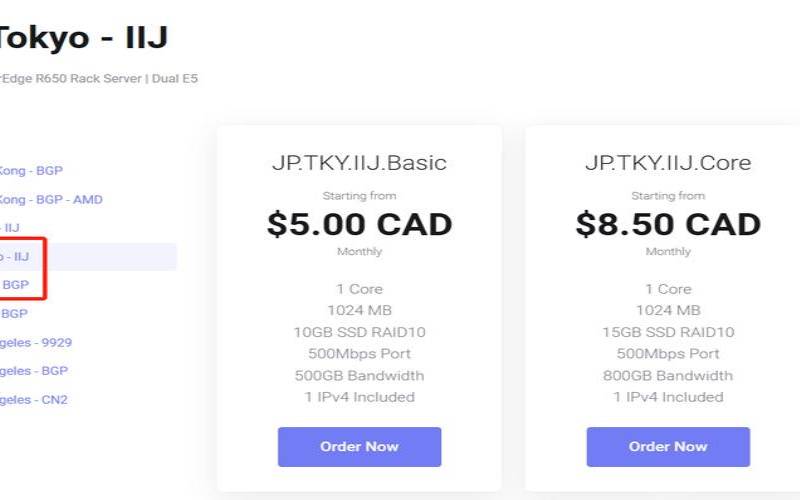Click the JP.TKY.IIJ.Core plan title
This screenshot has height=500, width=800.
(667, 163)
